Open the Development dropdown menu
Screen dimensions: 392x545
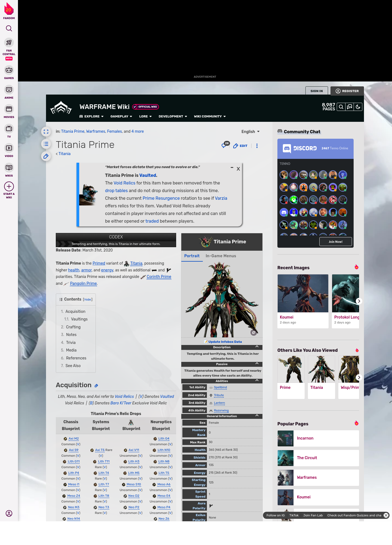coord(173,116)
